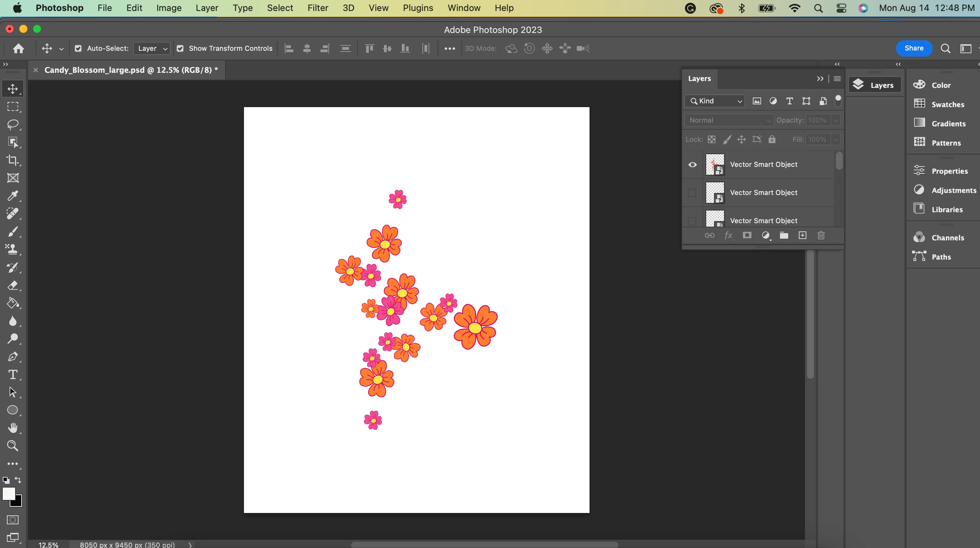Click the blue Share button

913,48
